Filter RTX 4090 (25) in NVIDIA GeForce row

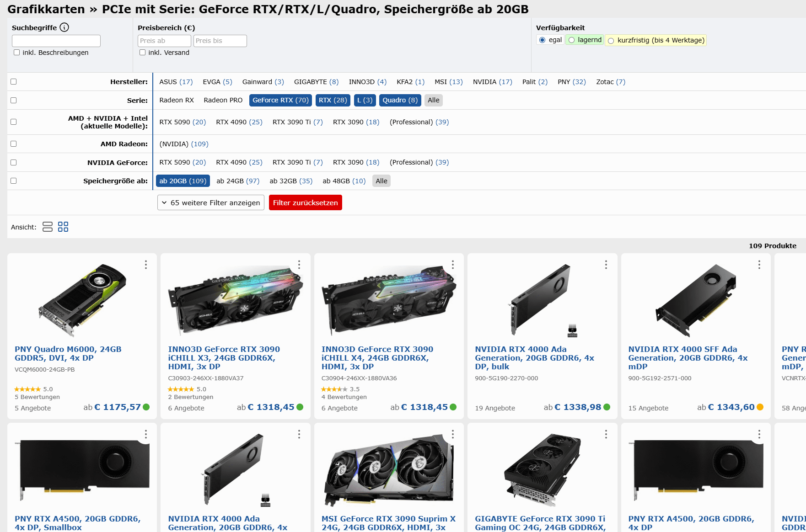[239, 162]
